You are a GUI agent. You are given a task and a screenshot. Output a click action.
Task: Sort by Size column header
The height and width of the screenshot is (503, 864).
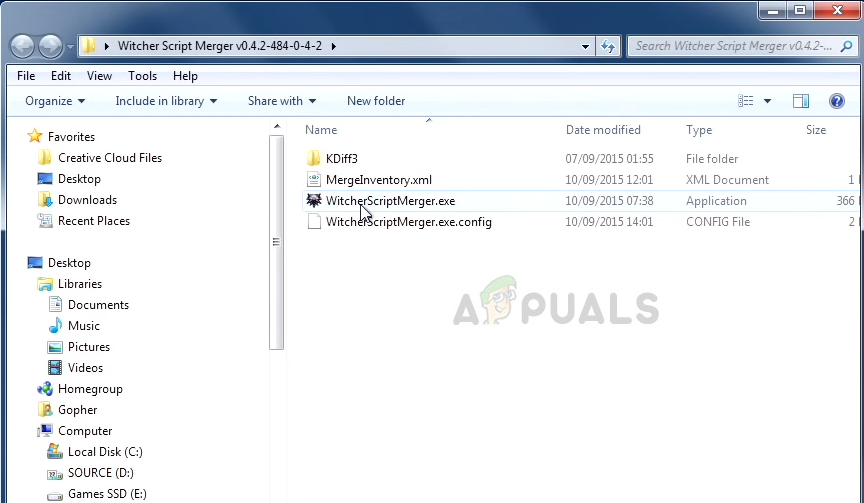[816, 130]
